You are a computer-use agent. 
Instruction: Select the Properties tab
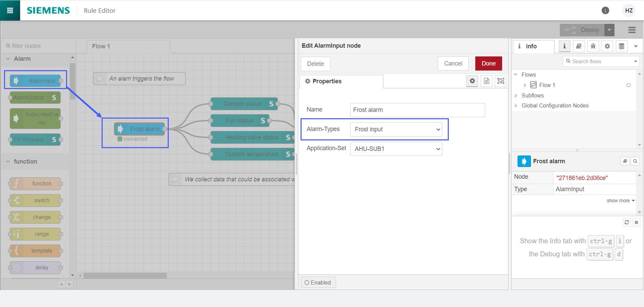[341, 81]
